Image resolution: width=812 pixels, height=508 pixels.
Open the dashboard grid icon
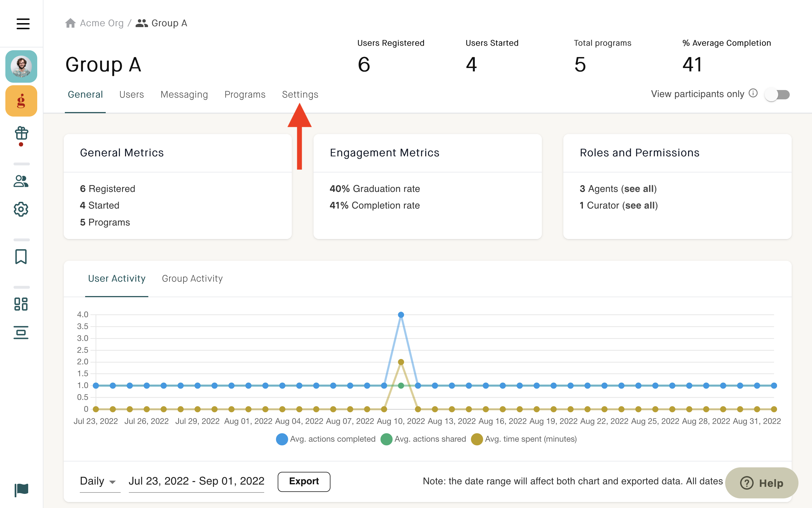[21, 304]
